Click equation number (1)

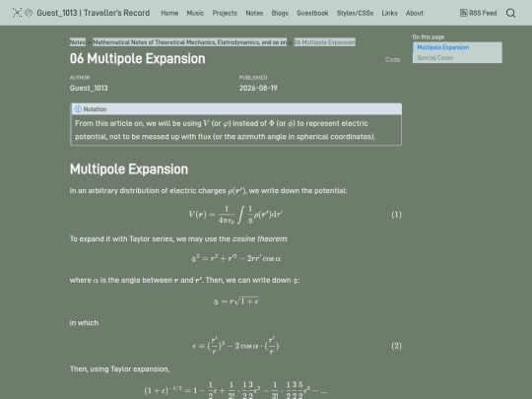pyautogui.click(x=396, y=215)
